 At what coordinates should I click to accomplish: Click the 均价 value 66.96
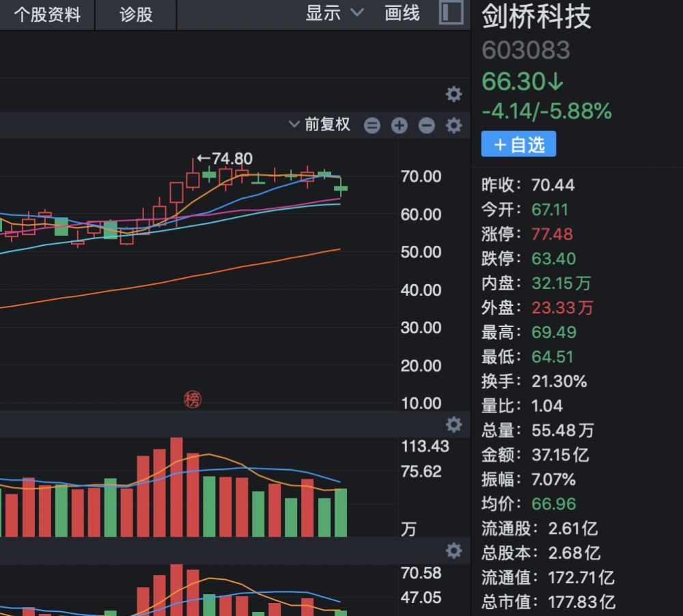point(554,504)
